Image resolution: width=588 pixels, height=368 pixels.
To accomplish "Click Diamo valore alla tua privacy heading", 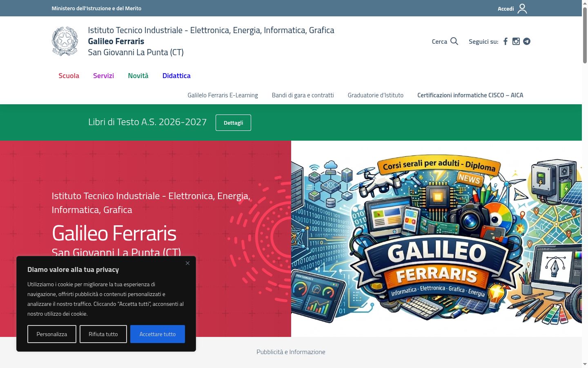I will (x=73, y=269).
